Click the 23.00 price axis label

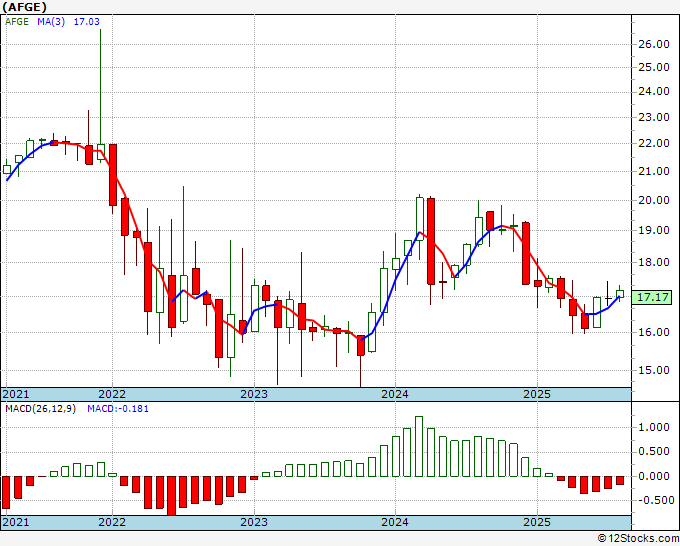(654, 117)
